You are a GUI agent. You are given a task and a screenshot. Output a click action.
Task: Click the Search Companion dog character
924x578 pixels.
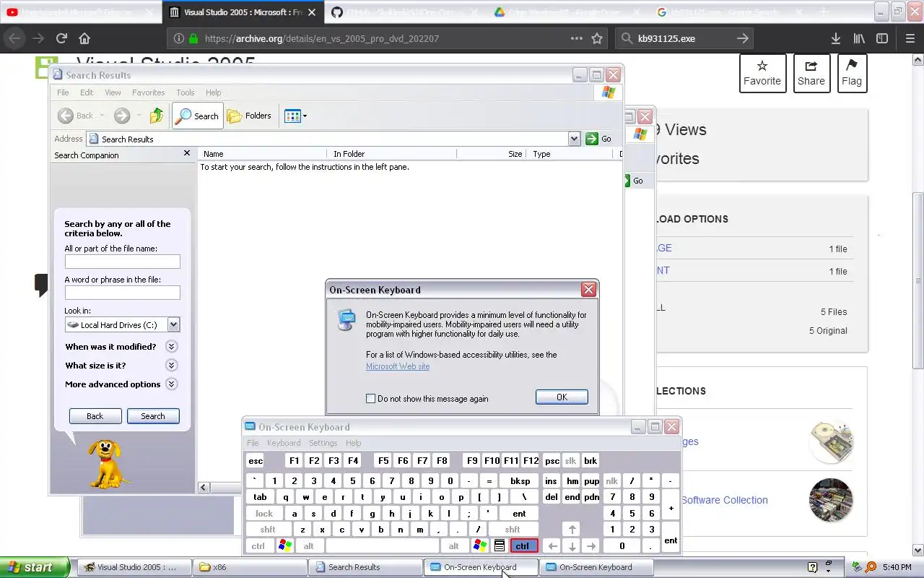tap(108, 463)
